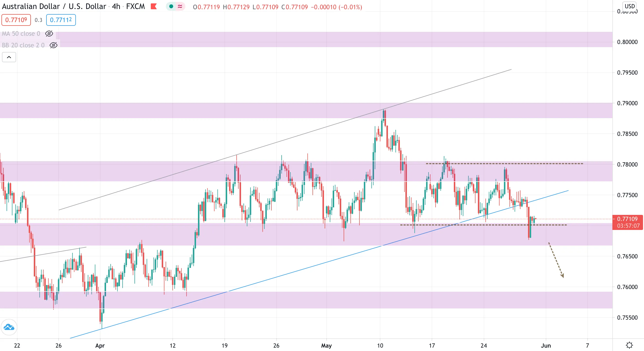Click the 0.75500 price axis label

[x=627, y=317]
